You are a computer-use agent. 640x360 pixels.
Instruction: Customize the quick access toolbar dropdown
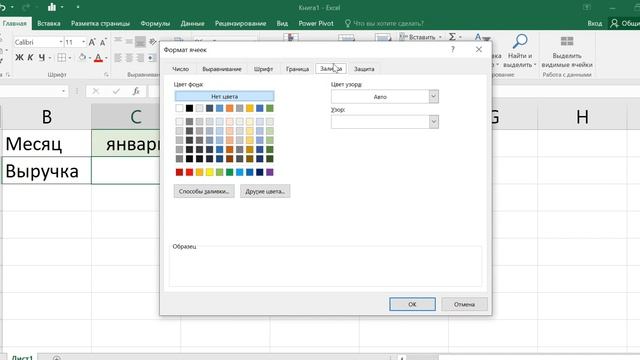78,7
